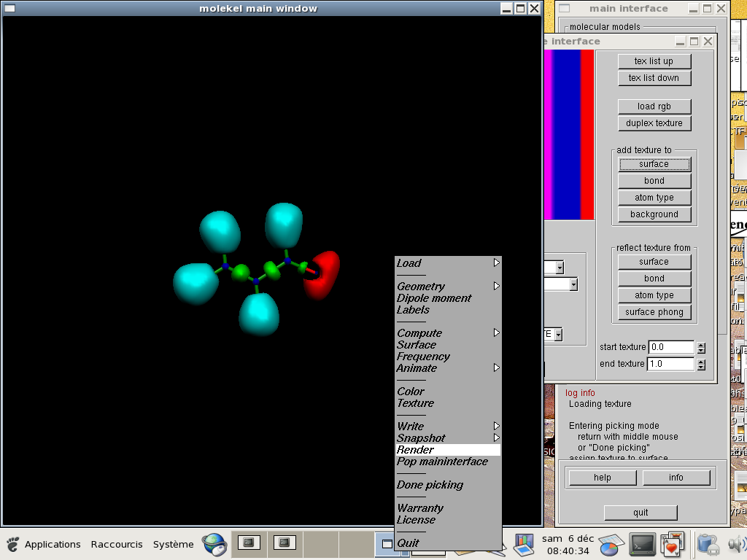Click 'surface' under add texture to

click(x=654, y=164)
